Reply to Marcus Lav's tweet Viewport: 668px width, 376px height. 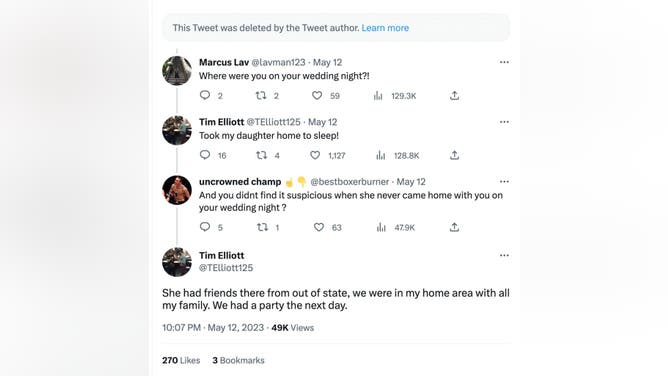[205, 95]
